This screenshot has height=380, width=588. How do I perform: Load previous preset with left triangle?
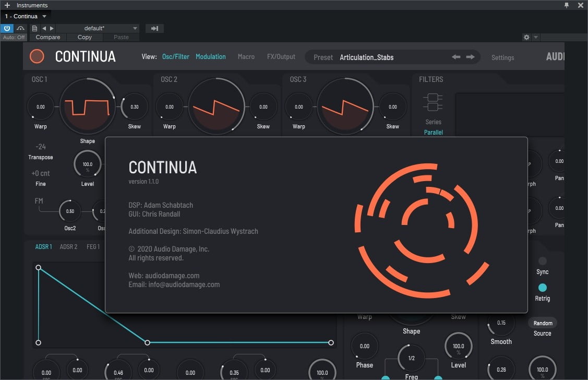(44, 28)
